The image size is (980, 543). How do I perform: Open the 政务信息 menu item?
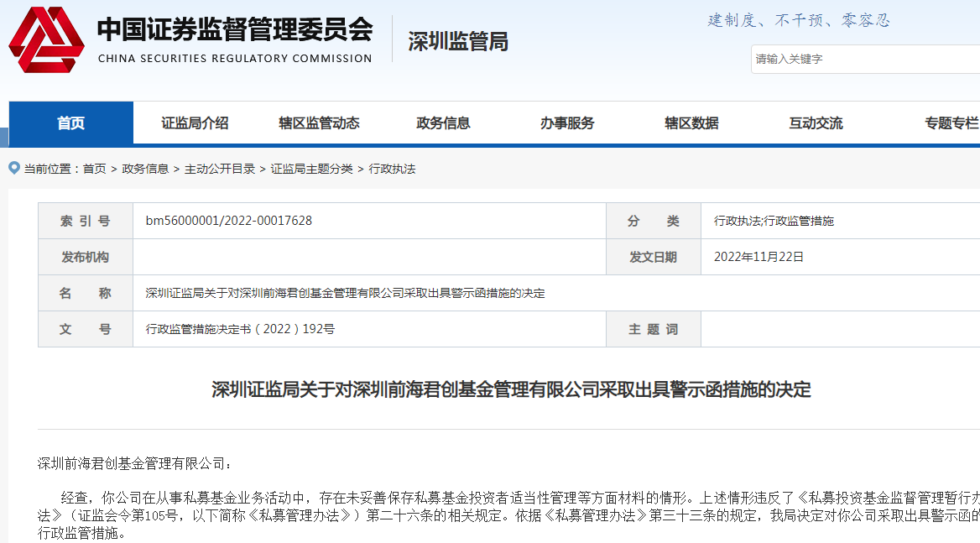point(443,123)
